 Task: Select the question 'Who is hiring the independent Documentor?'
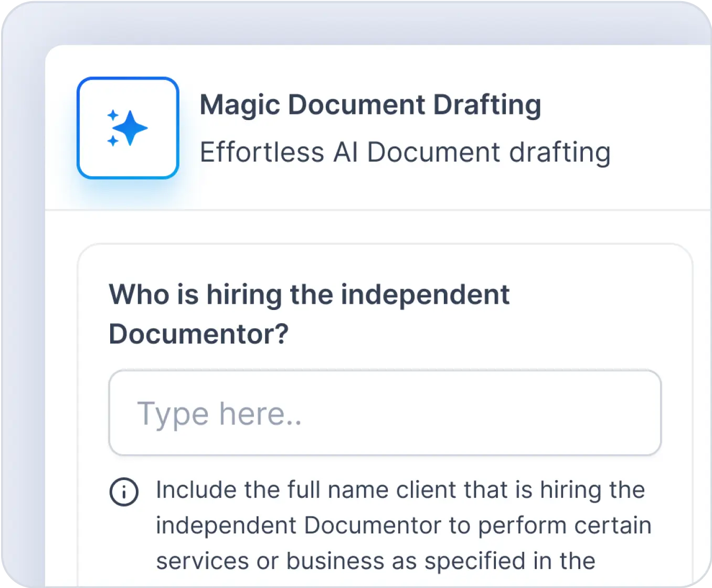click(x=309, y=313)
